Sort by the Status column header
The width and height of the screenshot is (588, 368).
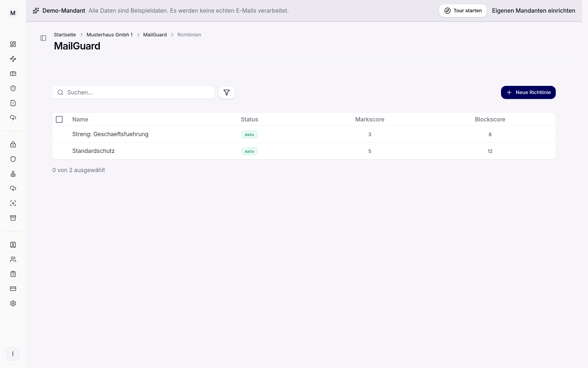click(x=249, y=119)
